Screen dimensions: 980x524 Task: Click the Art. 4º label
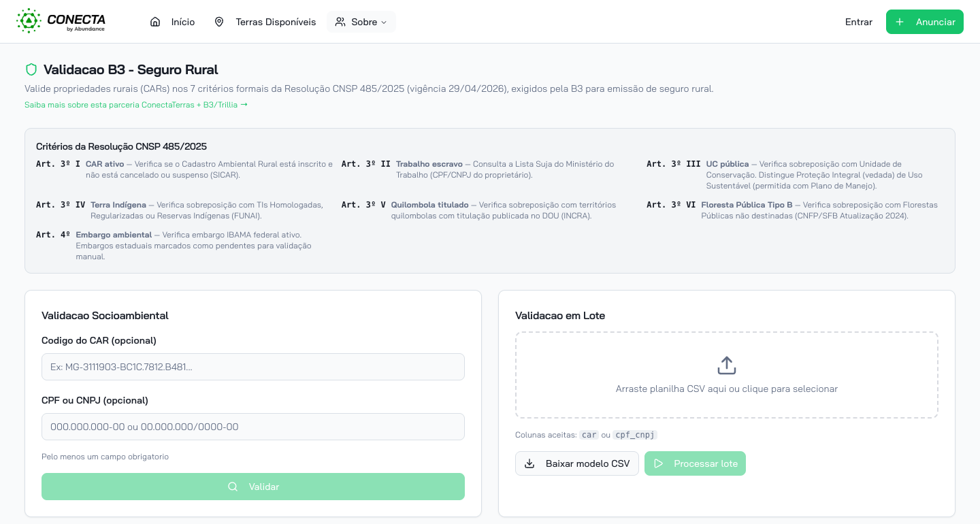53,235
